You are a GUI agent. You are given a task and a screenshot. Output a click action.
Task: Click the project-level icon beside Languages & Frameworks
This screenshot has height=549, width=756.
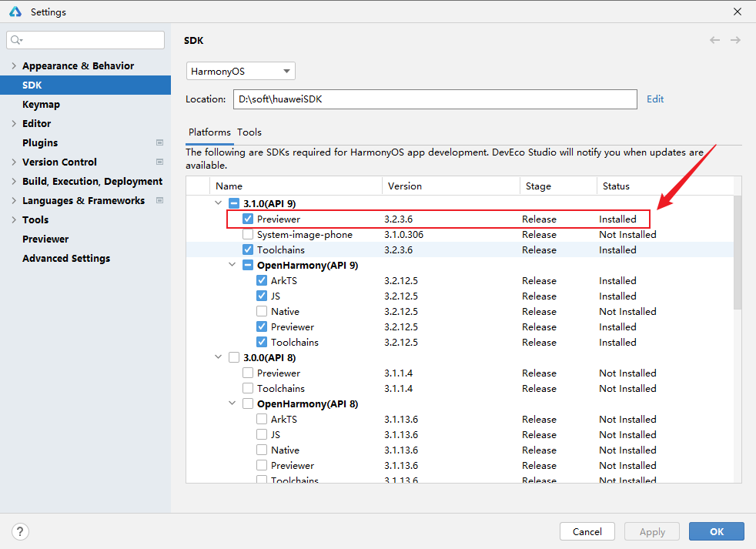(x=159, y=201)
